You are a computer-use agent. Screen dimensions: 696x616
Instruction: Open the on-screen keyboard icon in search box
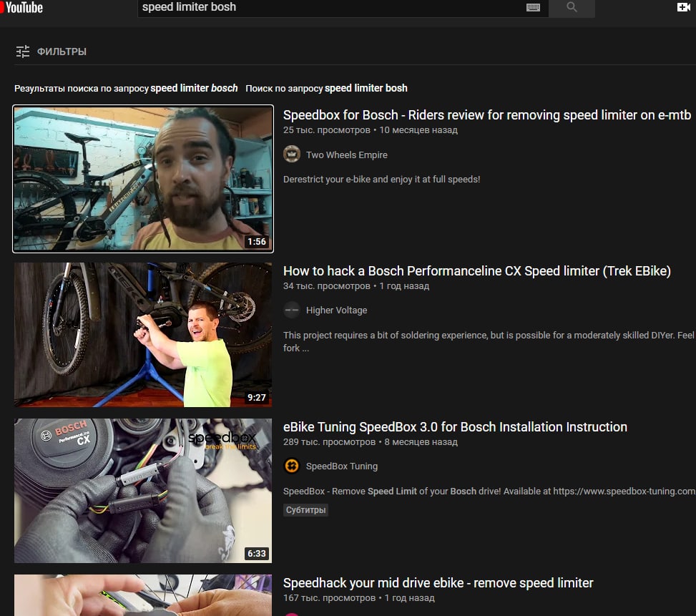(533, 7)
